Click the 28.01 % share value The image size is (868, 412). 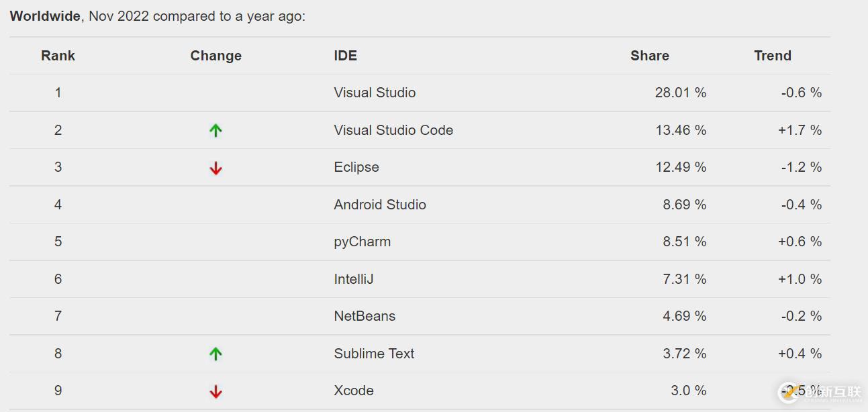click(680, 93)
